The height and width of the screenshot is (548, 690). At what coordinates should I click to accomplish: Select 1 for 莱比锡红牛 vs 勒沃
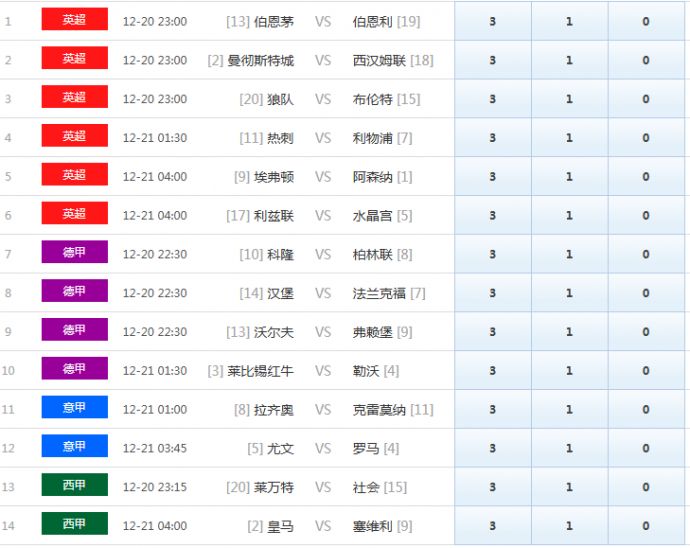(570, 370)
